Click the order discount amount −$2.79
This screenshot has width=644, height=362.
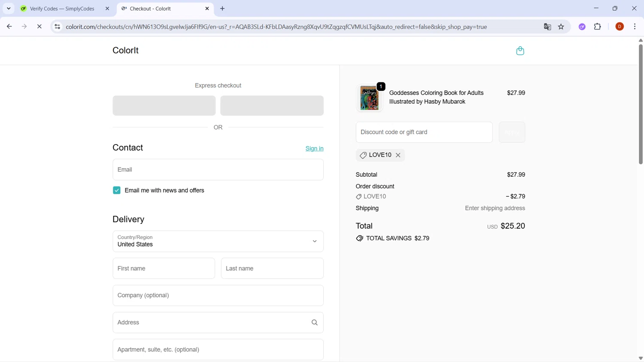point(515,196)
